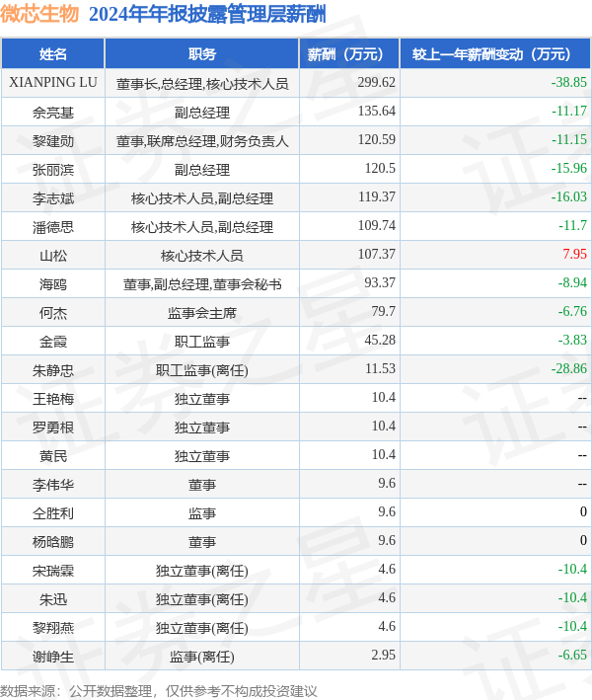
Task: Click change value -11.7
Action: (572, 225)
